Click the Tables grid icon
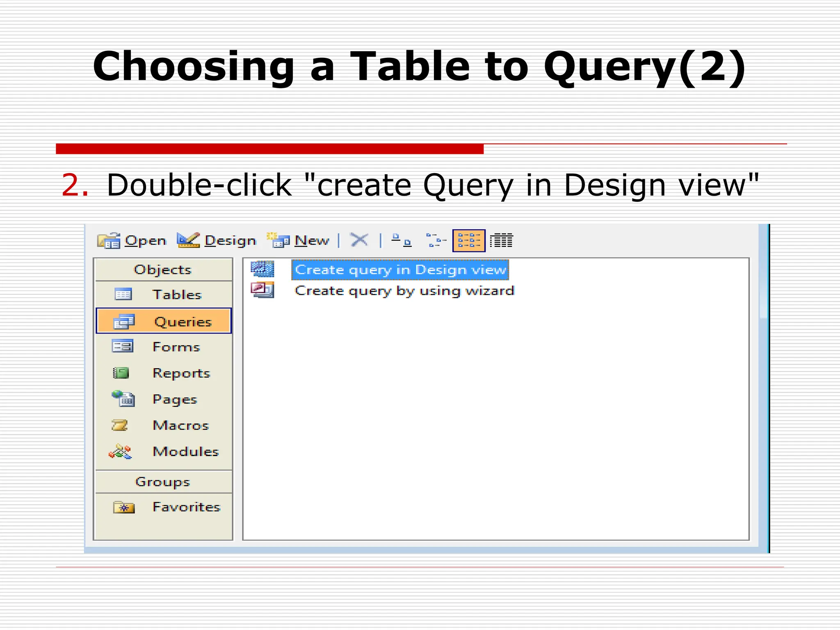 pos(123,294)
